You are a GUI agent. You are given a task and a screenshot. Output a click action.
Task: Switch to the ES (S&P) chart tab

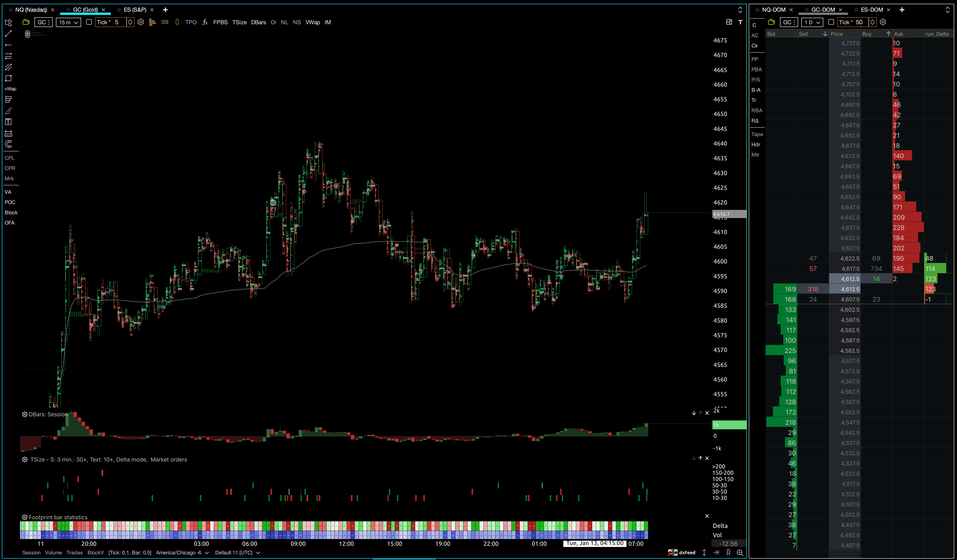(135, 10)
